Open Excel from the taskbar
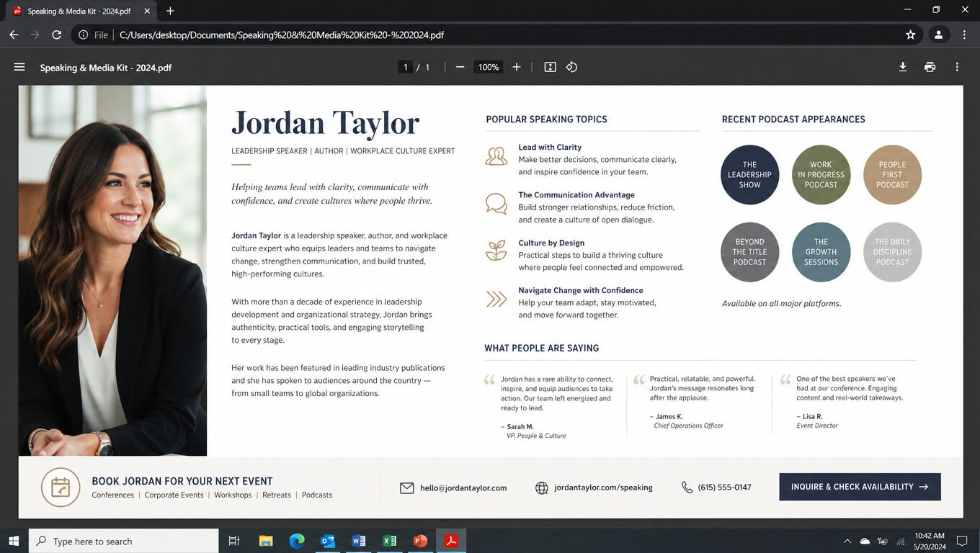This screenshot has width=980, height=553. [390, 541]
